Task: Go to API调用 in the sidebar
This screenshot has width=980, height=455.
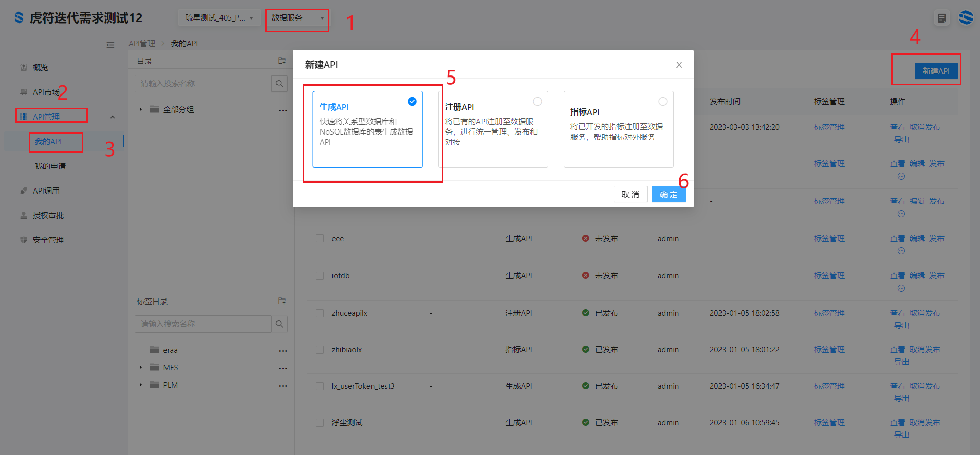Action: tap(46, 191)
